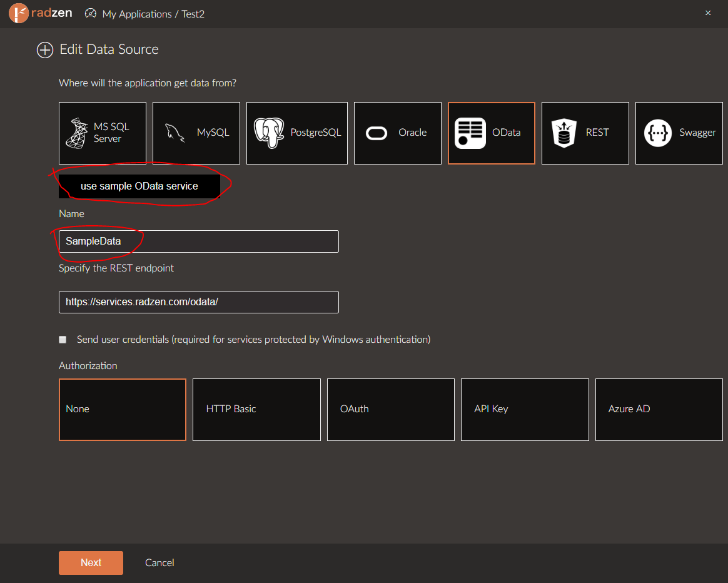This screenshot has width=728, height=583.
Task: Choose OAuth authorization
Action: 391,410
